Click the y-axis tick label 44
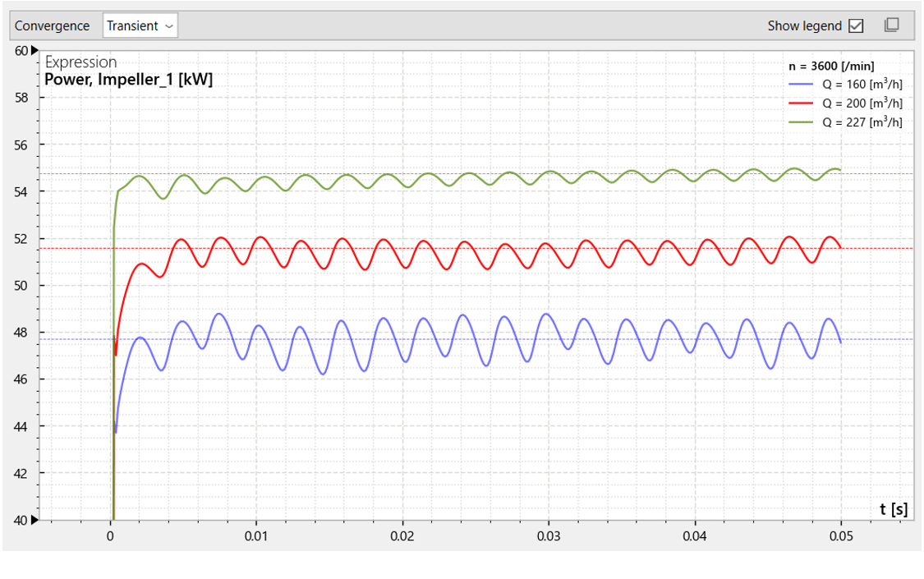Viewport: 924px width, 579px height. click(x=21, y=426)
